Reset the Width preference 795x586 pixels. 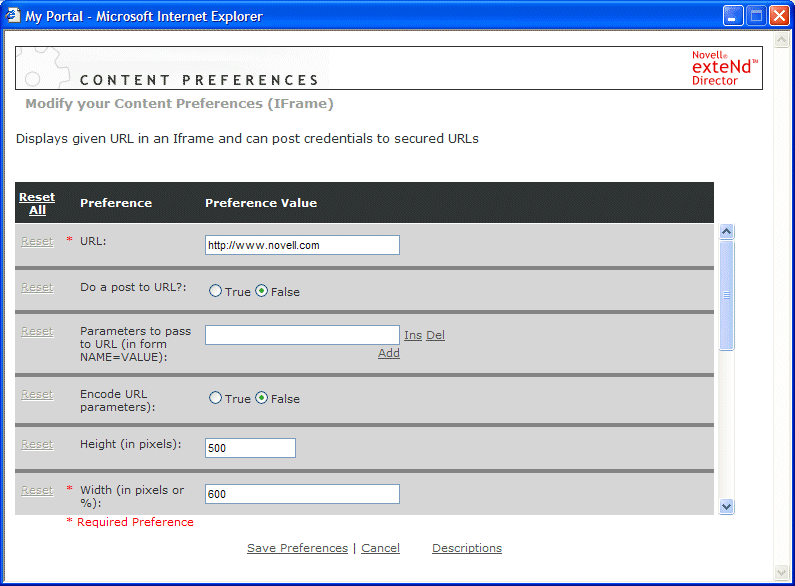click(x=37, y=491)
